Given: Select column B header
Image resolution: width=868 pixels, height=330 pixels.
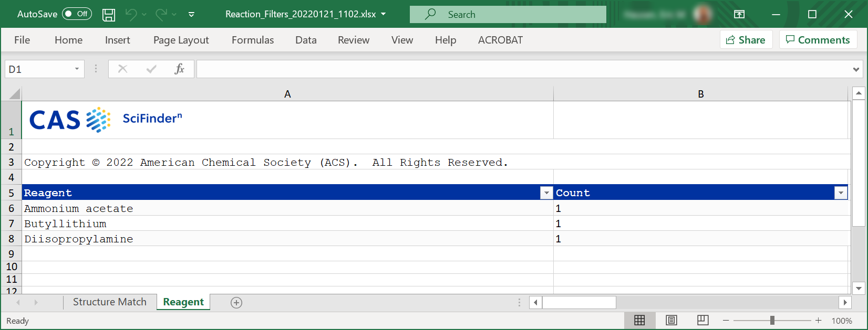Looking at the screenshot, I should (x=701, y=94).
